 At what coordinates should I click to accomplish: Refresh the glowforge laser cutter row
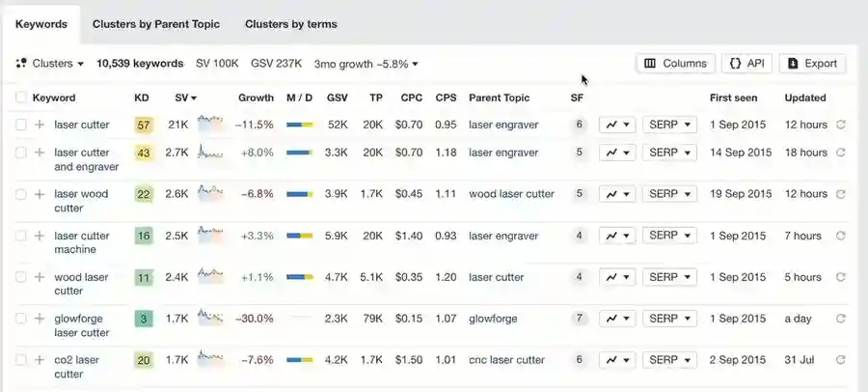click(840, 319)
